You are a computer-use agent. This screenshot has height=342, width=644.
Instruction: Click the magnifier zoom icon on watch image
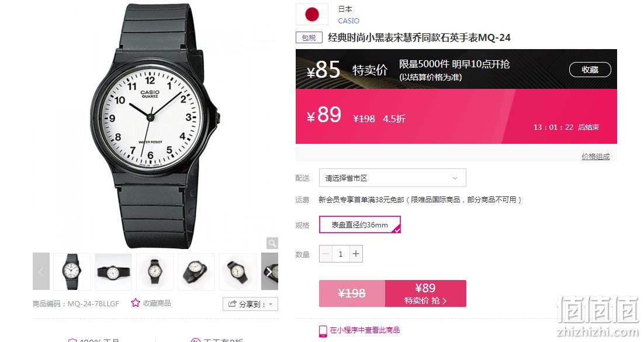[272, 243]
